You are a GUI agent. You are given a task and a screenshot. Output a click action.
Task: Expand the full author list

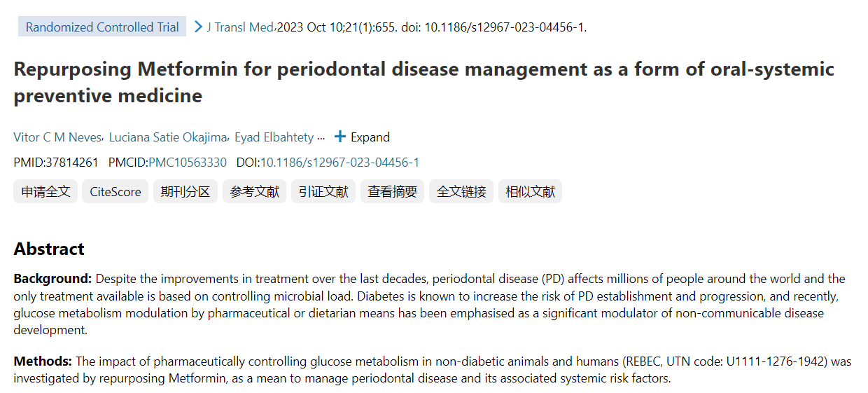tap(370, 137)
